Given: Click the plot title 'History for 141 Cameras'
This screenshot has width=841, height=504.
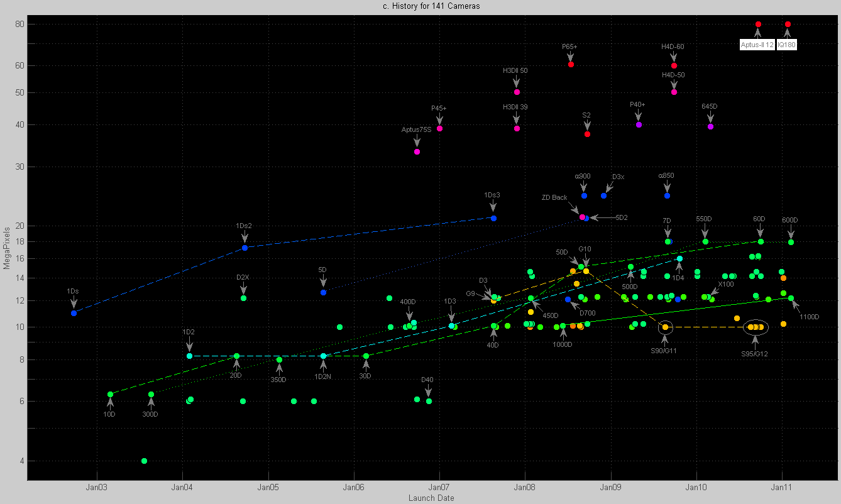Looking at the screenshot, I should pos(420,6).
